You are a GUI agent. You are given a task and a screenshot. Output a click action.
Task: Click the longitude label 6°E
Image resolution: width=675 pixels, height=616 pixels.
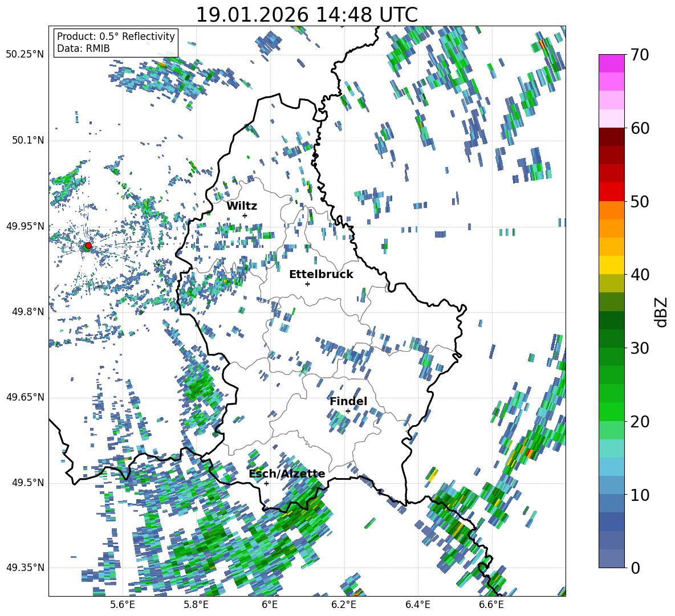(x=270, y=605)
